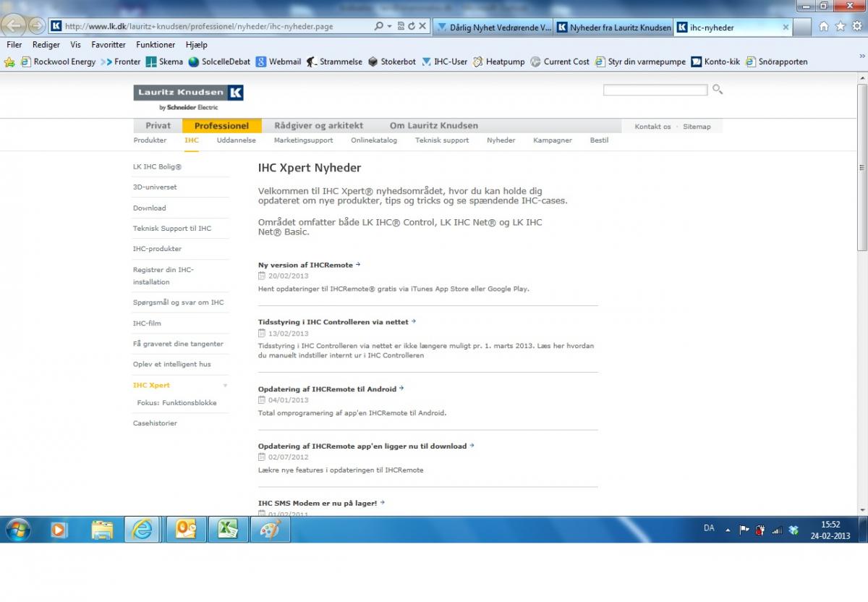Collapse the IHC Xpert sidebar section arrow

click(x=225, y=386)
